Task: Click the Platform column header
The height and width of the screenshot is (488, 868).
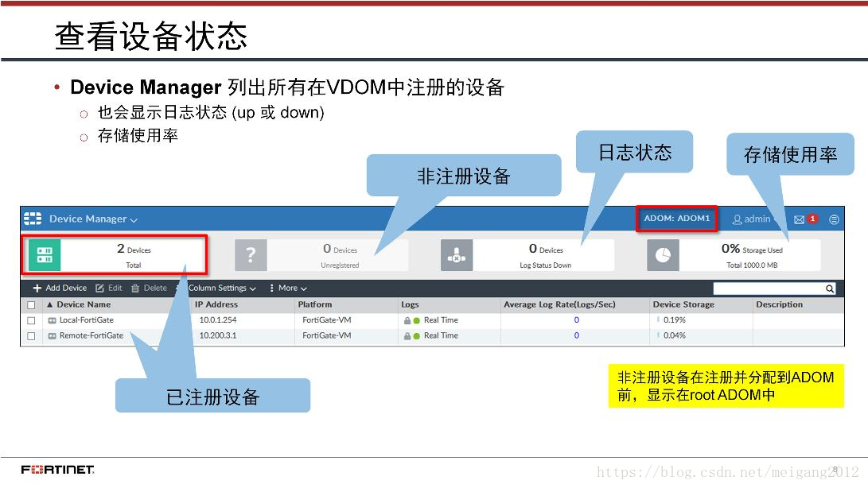Action: point(315,304)
